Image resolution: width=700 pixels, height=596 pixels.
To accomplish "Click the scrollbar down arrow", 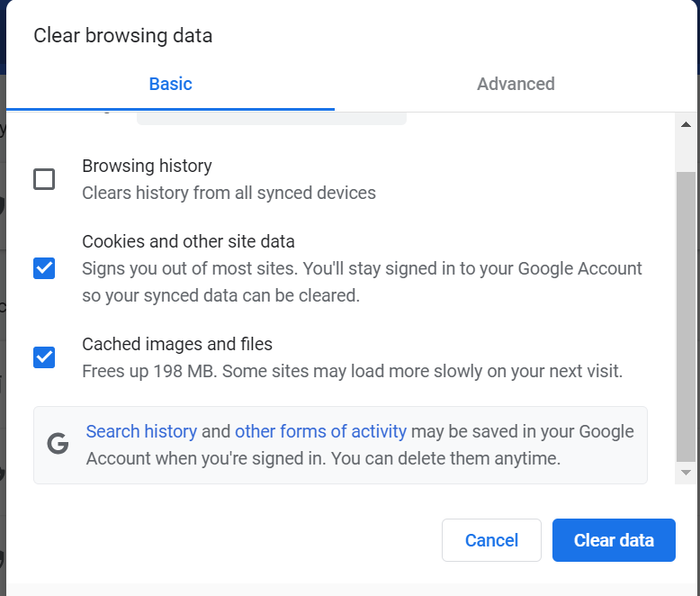I will click(686, 472).
